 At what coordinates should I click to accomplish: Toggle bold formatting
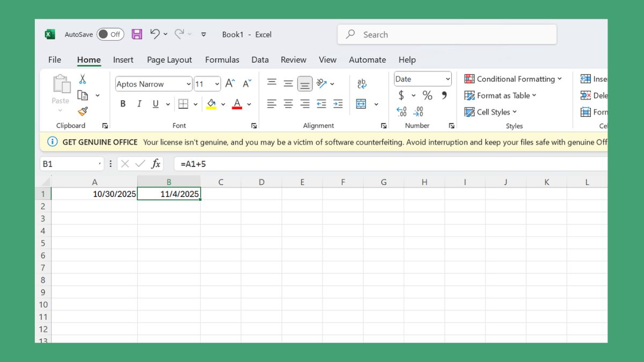[123, 104]
